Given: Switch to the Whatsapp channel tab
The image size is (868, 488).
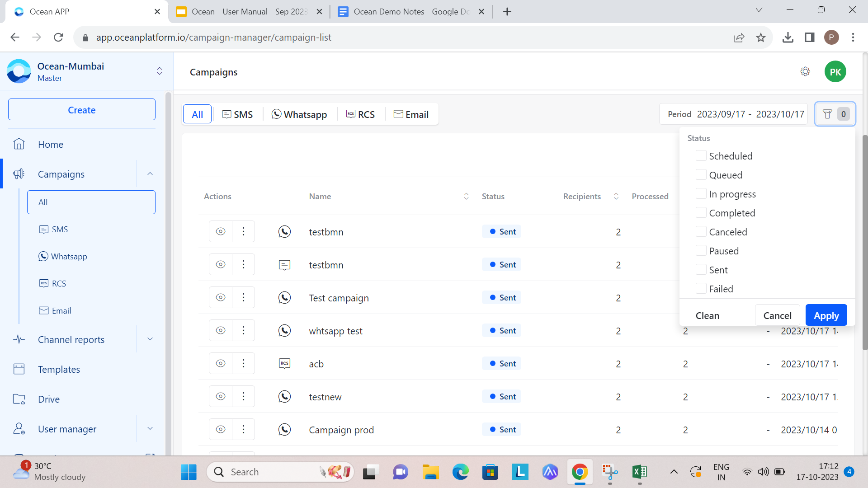Looking at the screenshot, I should tap(299, 114).
